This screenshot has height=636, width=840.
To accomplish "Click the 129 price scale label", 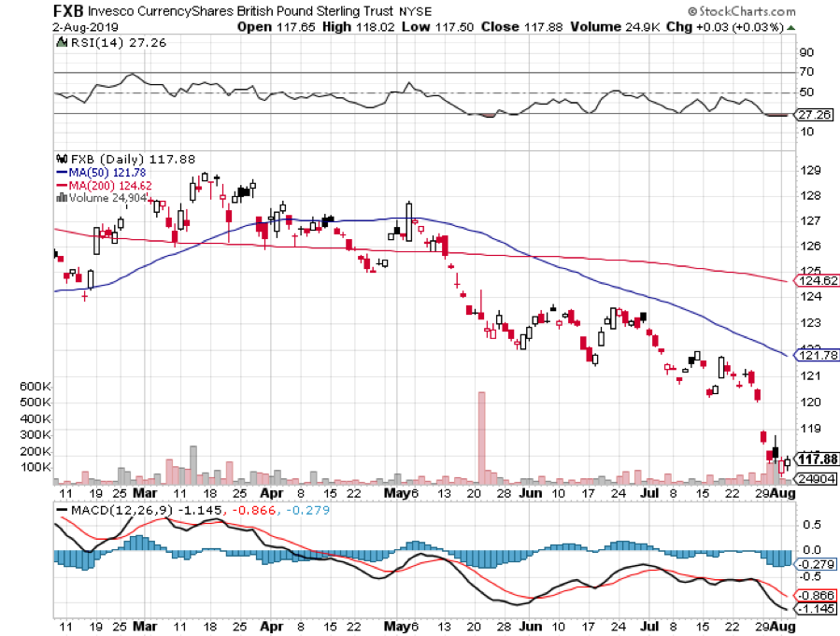I will [x=810, y=170].
